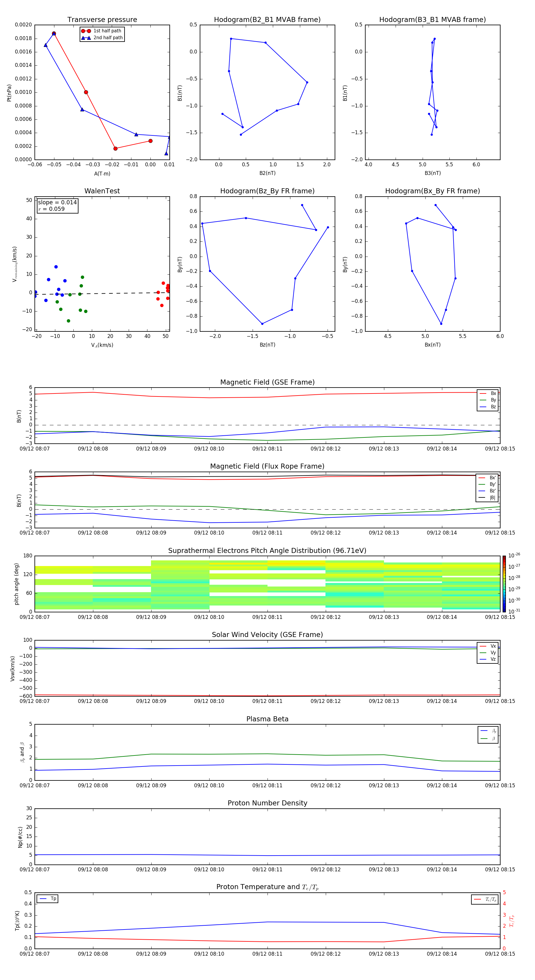This screenshot has height=980, width=535.
Task: Click the "Hodogram(Bz_By FR frame)" title
Action: click(267, 191)
